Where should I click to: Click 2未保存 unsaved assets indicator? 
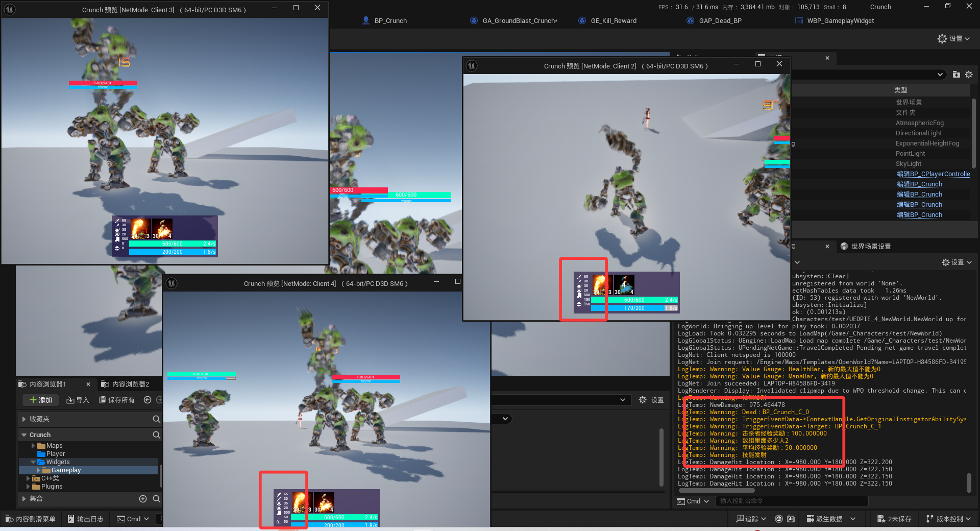coord(894,519)
